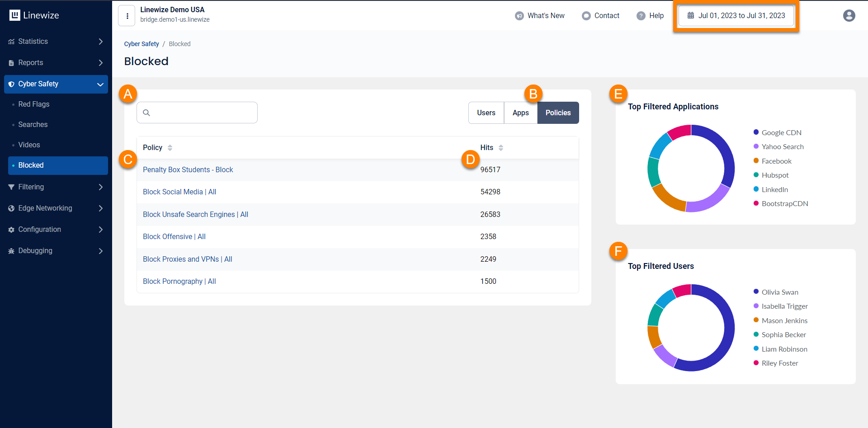Switch to the Apps tab
Viewport: 868px width, 428px height.
tap(520, 113)
